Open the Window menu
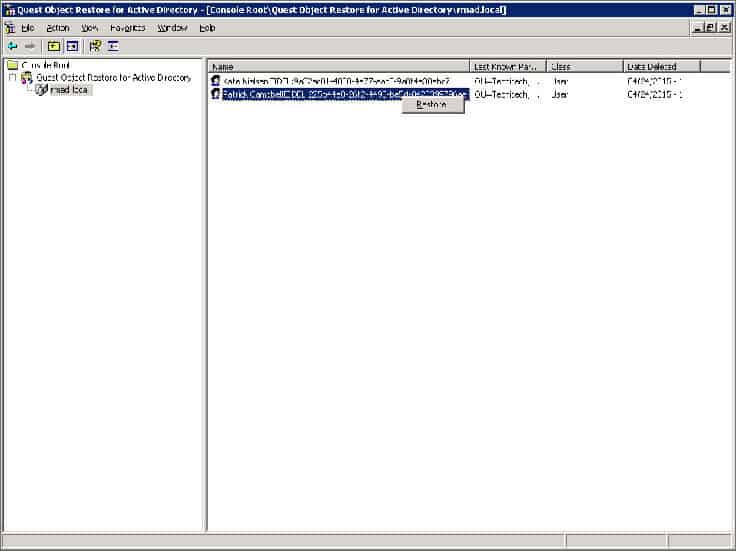This screenshot has width=736, height=551. point(172,28)
